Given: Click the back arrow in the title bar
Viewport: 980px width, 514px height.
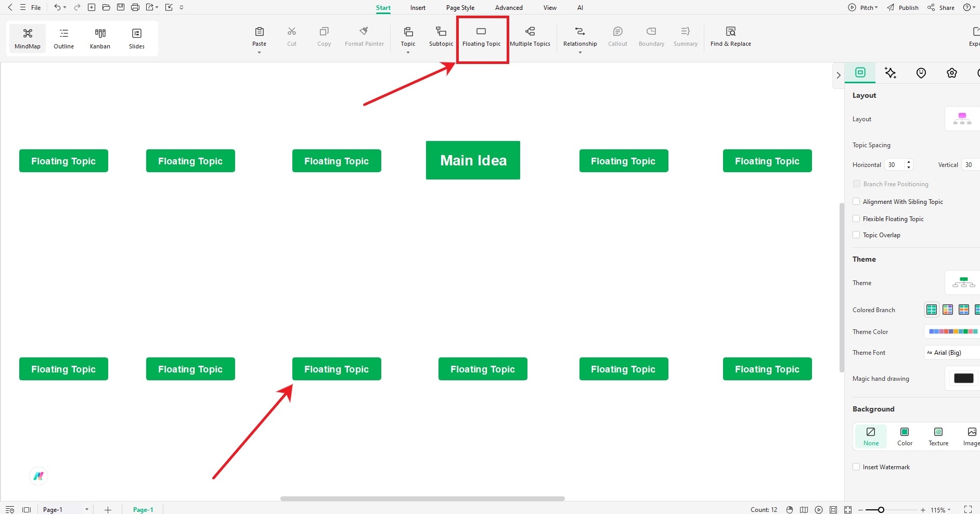Looking at the screenshot, I should (10, 7).
